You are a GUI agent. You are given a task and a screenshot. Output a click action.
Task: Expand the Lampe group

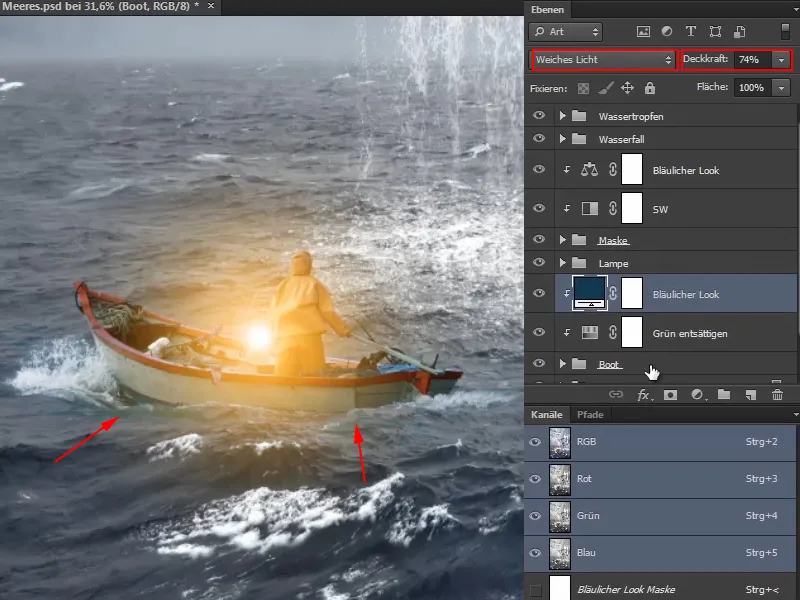tap(562, 263)
